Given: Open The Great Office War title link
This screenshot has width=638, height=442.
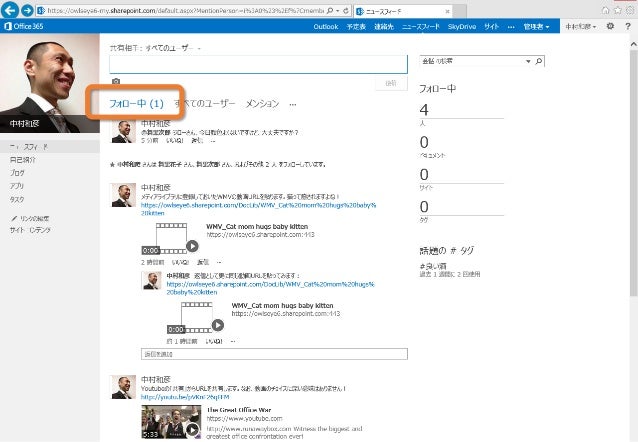Looking at the screenshot, I should (x=239, y=410).
